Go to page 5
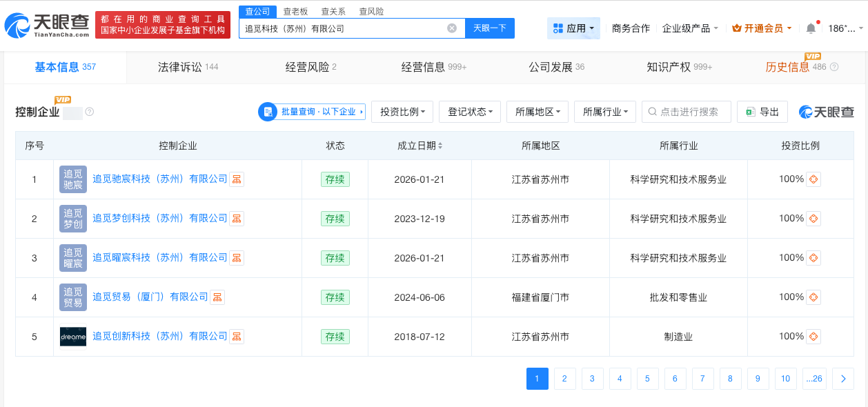868x407 pixels. coord(647,378)
